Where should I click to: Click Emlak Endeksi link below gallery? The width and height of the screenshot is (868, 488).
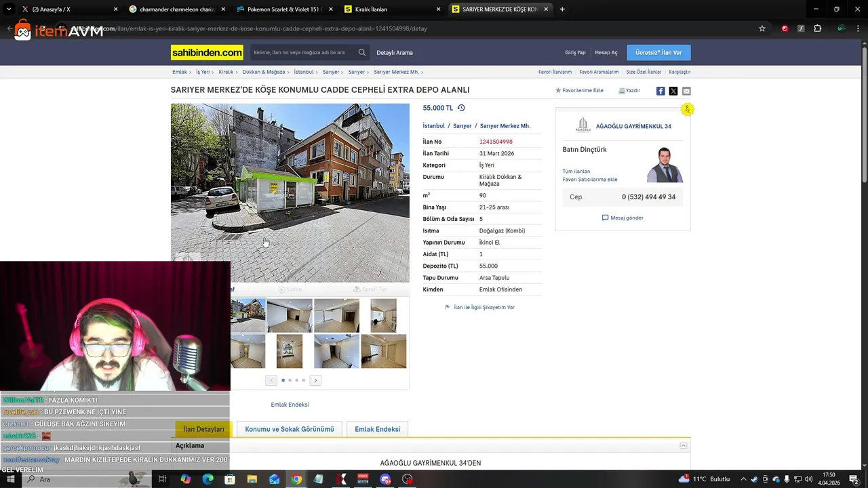pyautogui.click(x=290, y=405)
